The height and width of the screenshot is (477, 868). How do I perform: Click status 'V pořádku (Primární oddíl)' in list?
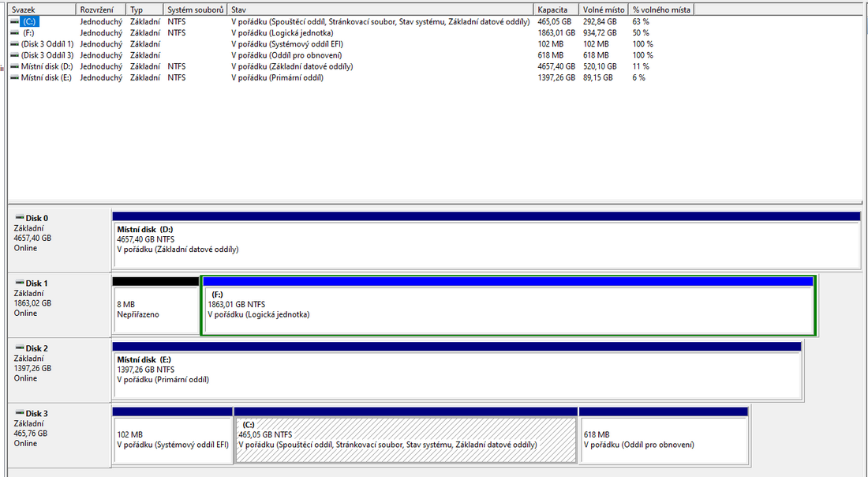(277, 77)
